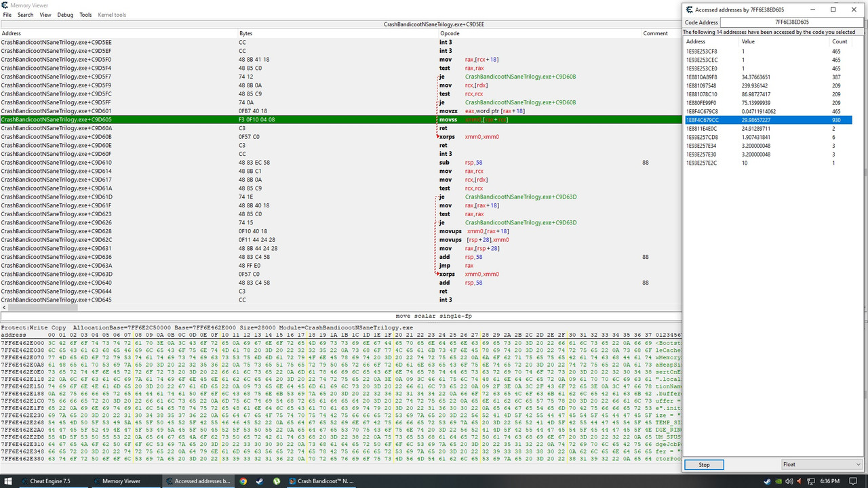Image resolution: width=868 pixels, height=488 pixels.
Task: Click the Stop button in Accessed addresses window
Action: pyautogui.click(x=704, y=465)
